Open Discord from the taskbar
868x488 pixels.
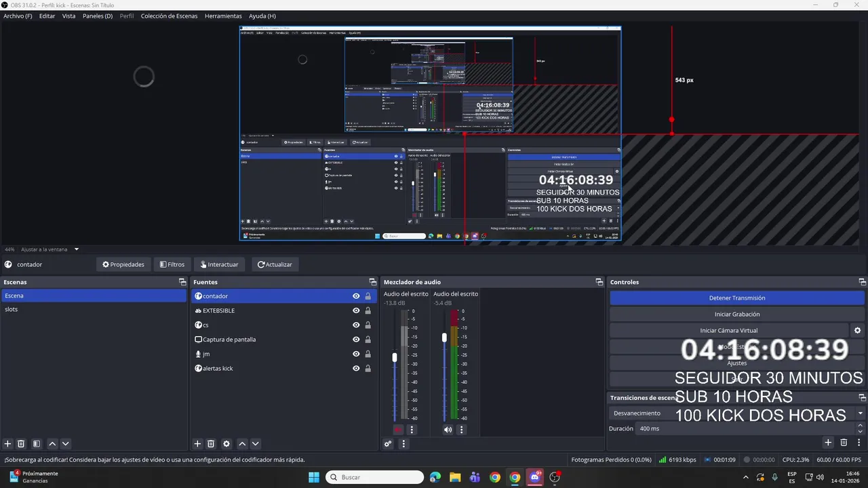(535, 477)
